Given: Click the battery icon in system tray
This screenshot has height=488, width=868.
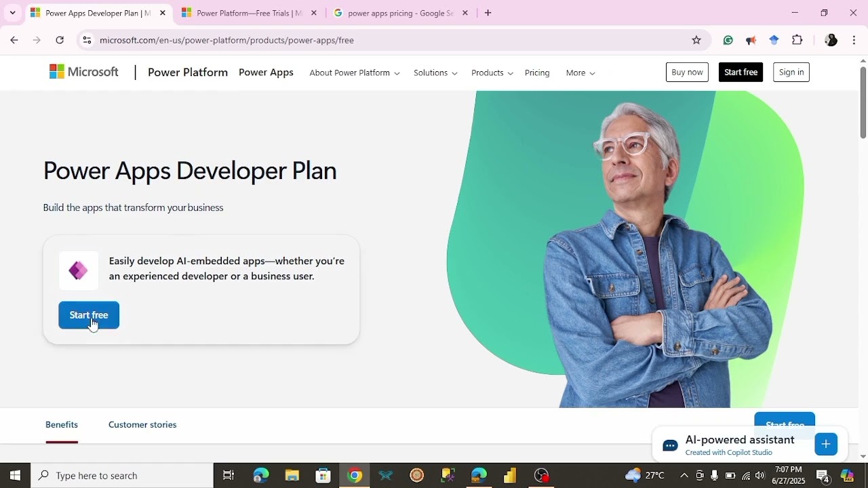Looking at the screenshot, I should point(730,475).
